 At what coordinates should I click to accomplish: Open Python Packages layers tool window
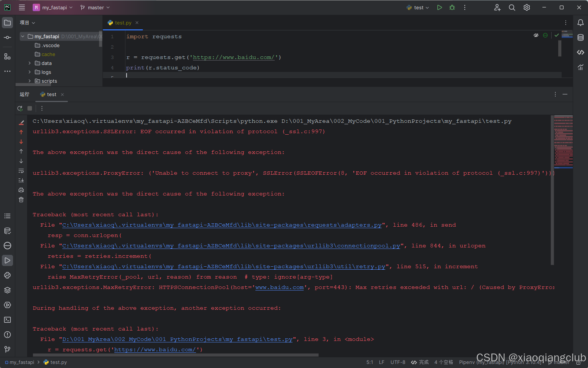tap(7, 290)
